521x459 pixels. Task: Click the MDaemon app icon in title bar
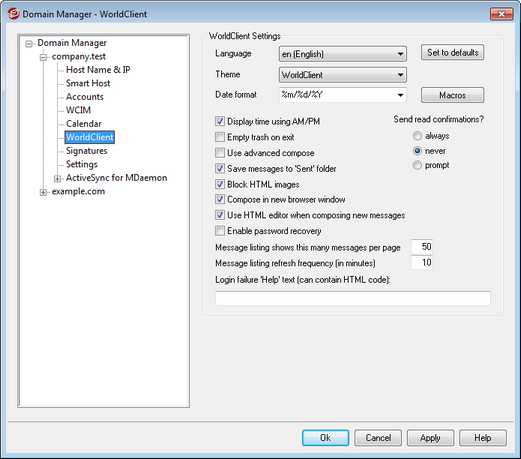pyautogui.click(x=13, y=14)
